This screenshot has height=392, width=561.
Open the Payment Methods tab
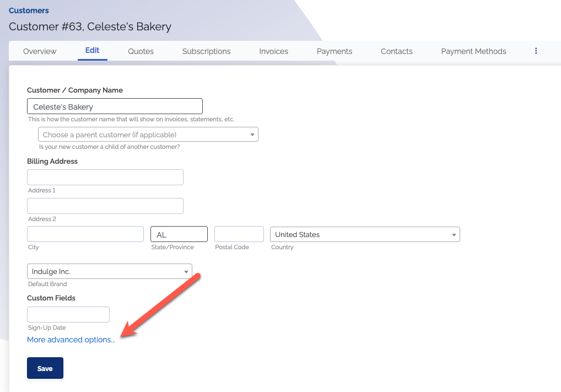click(x=473, y=51)
